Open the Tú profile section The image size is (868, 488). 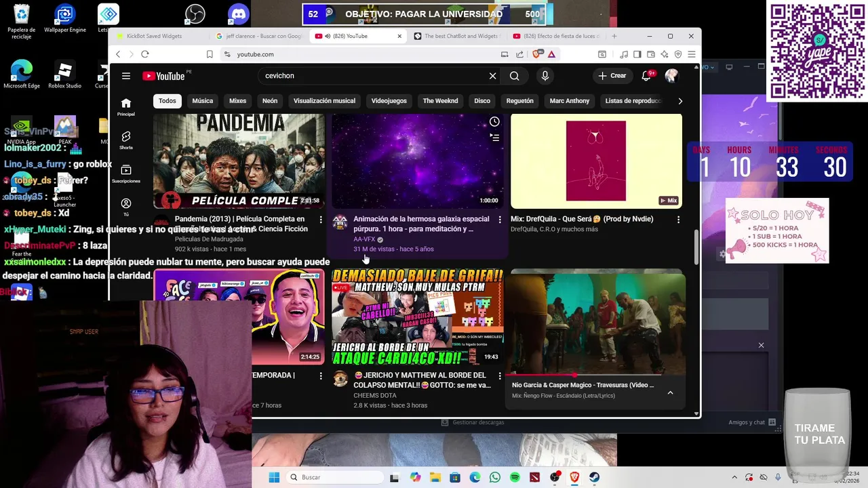click(x=126, y=207)
